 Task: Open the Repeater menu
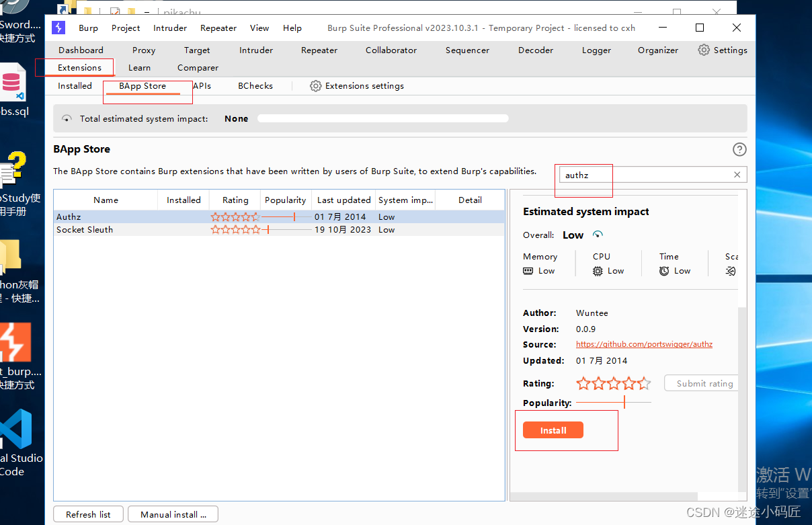pyautogui.click(x=218, y=28)
